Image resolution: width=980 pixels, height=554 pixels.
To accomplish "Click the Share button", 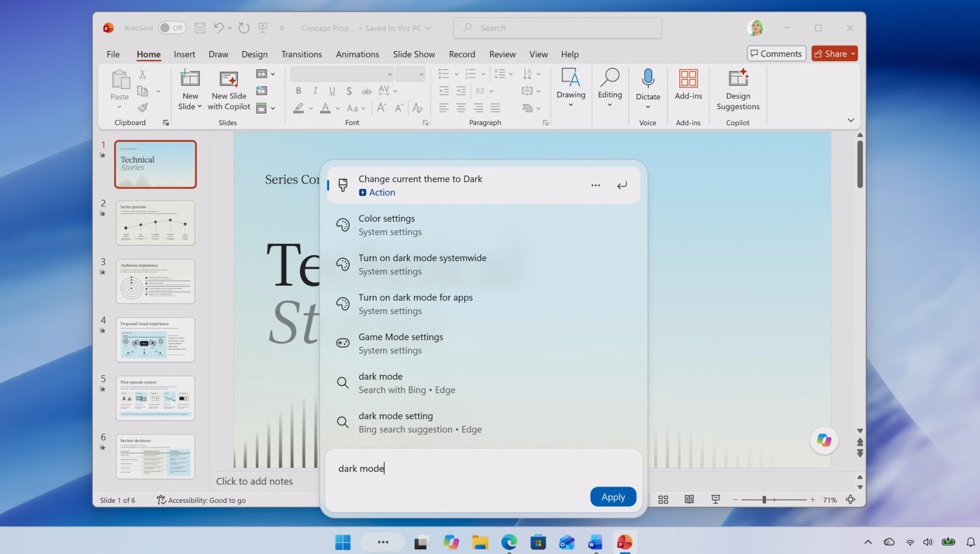I will coord(834,53).
